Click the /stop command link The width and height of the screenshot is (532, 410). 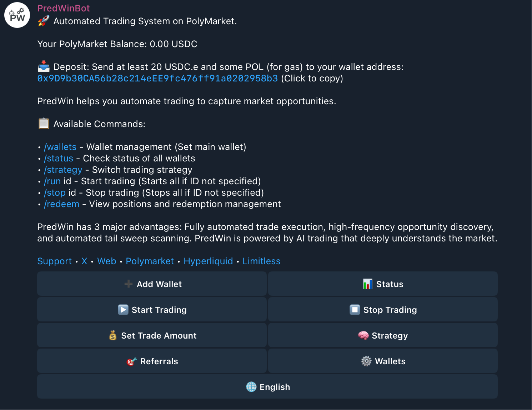[55, 192]
